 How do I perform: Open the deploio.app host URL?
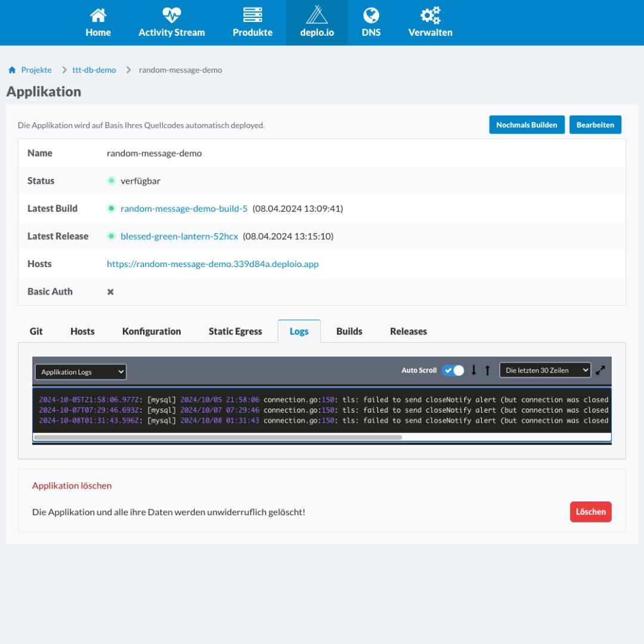tap(213, 264)
